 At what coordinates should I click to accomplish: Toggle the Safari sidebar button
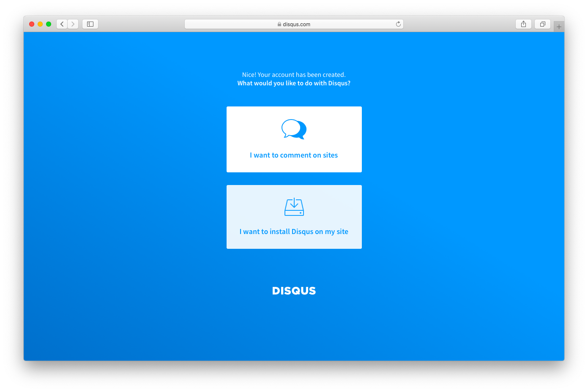coord(90,24)
